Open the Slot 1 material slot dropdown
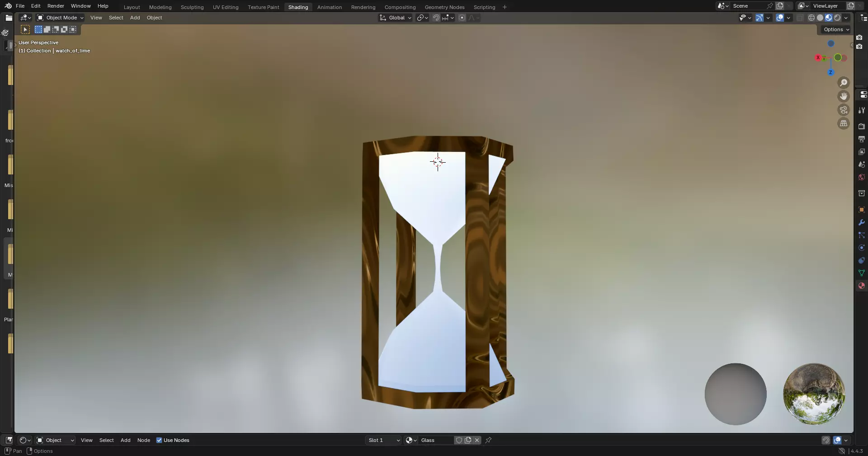 point(383,440)
